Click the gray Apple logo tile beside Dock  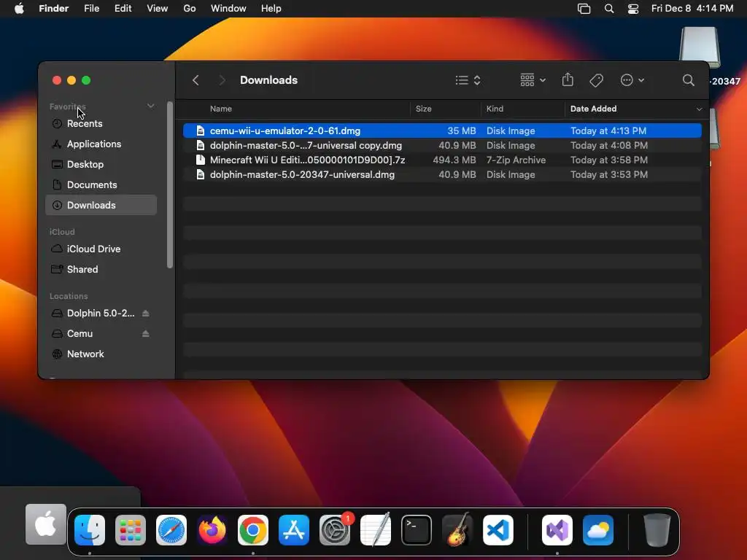(46, 524)
